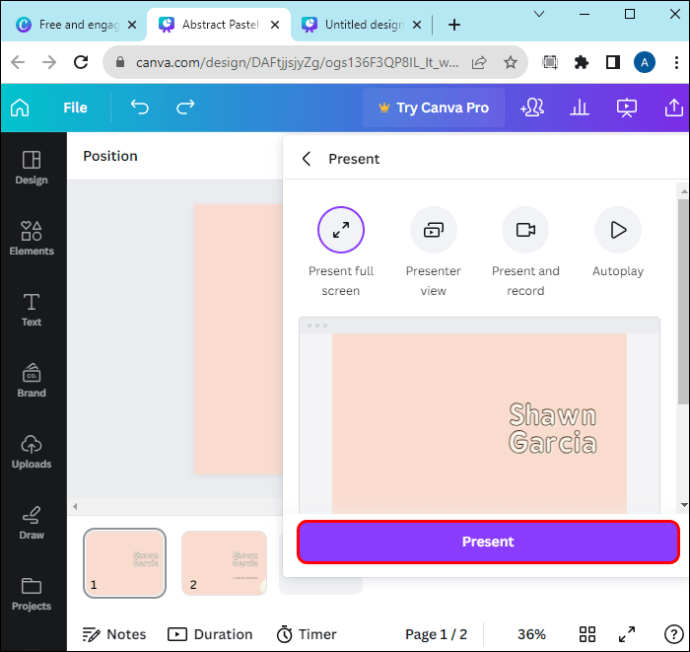Go back from the Present panel

point(307,159)
